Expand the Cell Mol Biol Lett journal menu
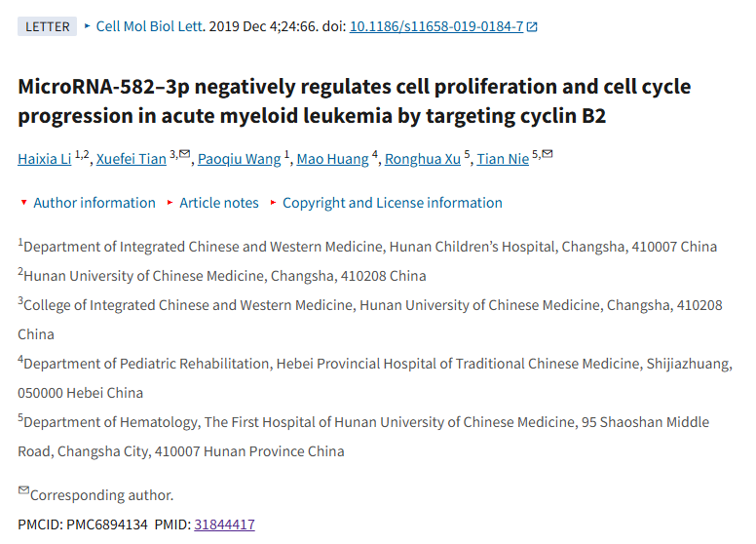756x544 pixels. pyautogui.click(x=144, y=26)
